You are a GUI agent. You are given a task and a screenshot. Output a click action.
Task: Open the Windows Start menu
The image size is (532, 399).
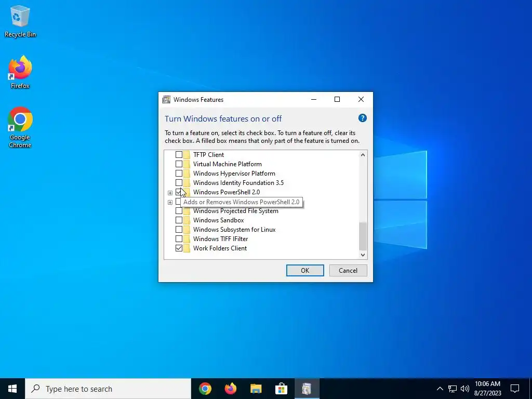pos(12,389)
